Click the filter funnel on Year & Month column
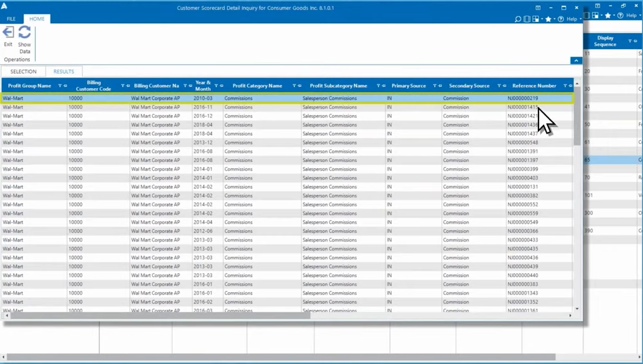The image size is (643, 364). click(216, 86)
